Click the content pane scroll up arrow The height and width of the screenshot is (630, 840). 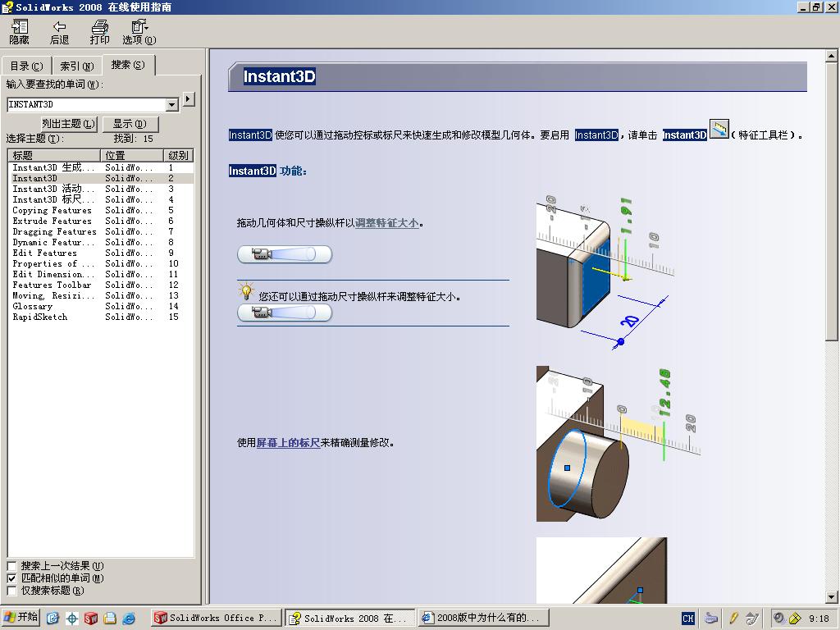831,56
